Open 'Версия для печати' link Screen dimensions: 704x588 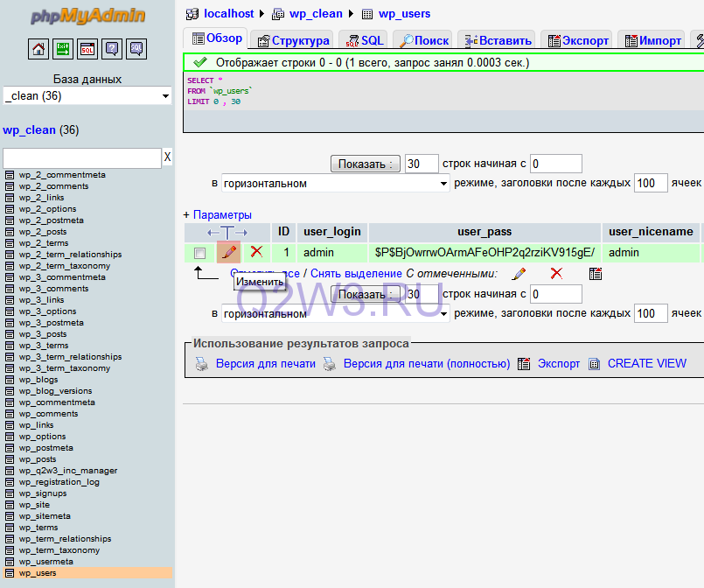(x=266, y=363)
